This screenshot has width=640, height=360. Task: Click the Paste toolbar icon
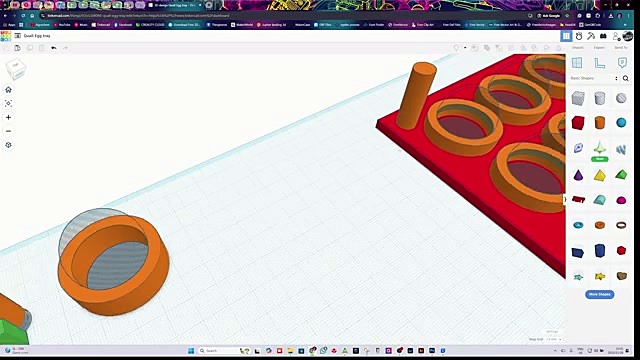[x=18, y=48]
